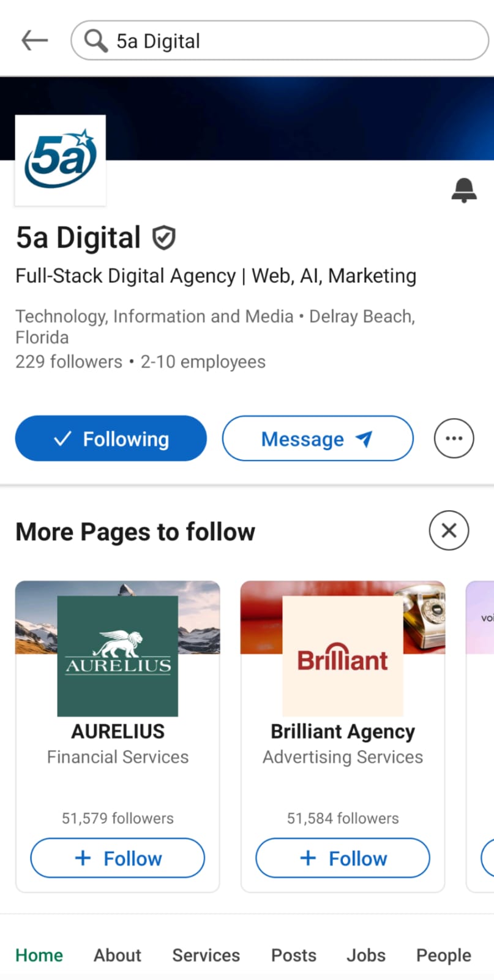
Task: Open the three-dots more options menu
Action: [x=454, y=439]
